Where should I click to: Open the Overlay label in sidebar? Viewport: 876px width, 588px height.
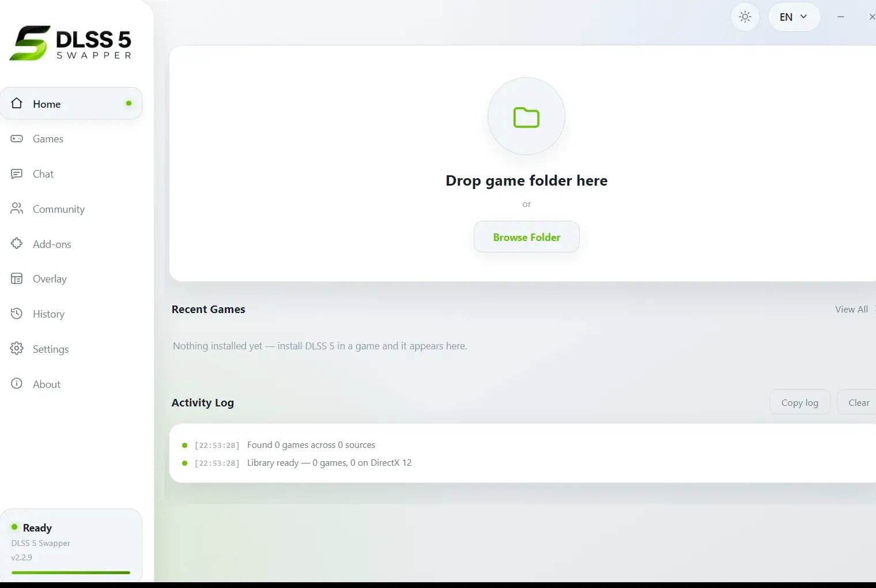50,279
